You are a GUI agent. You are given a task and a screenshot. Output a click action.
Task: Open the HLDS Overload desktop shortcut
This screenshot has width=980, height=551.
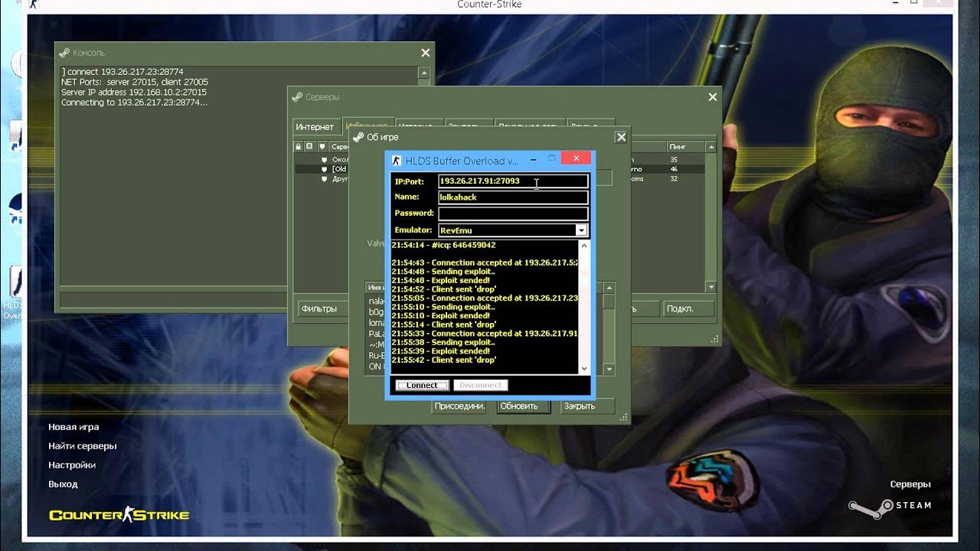13,293
